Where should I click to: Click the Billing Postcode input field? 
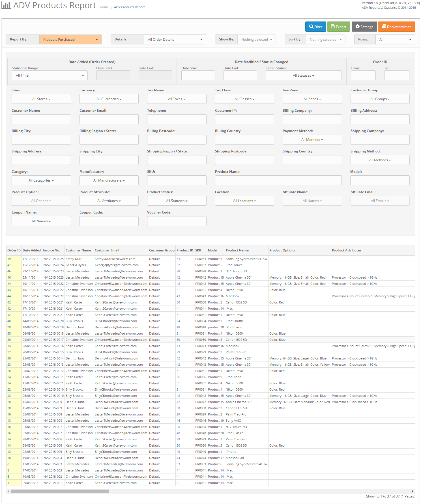click(177, 140)
